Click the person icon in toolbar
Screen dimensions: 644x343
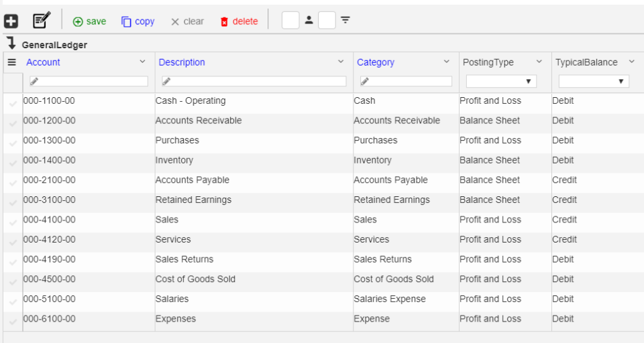point(309,20)
